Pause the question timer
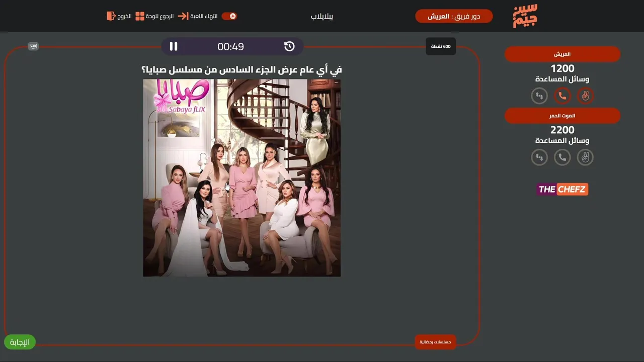 pyautogui.click(x=174, y=46)
